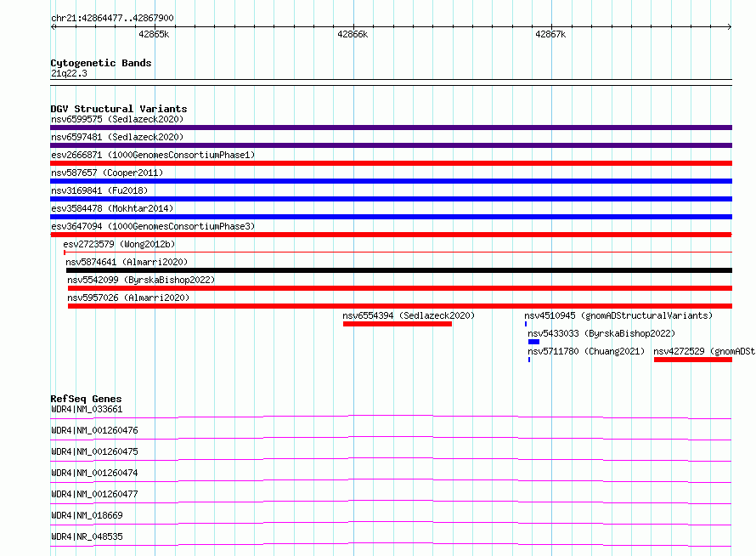This screenshot has width=756, height=556.
Task: Click the red bar of nsv4272529
Action: (693, 360)
